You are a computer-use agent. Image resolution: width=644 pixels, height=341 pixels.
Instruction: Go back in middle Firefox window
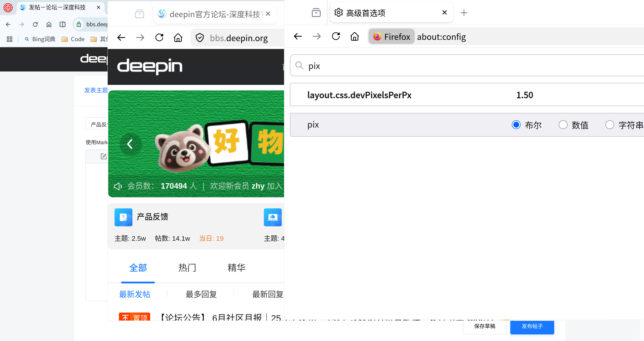coord(121,38)
